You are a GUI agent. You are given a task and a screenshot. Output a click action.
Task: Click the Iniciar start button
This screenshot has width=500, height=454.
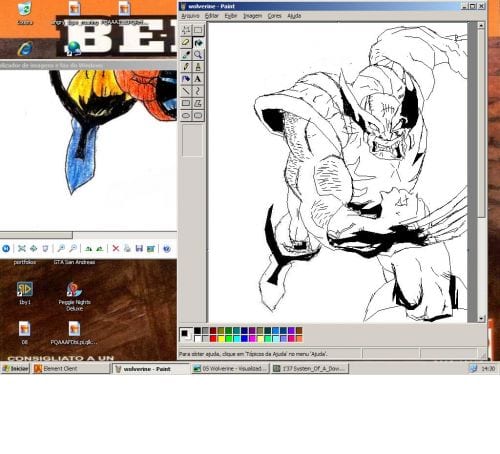[x=15, y=369]
